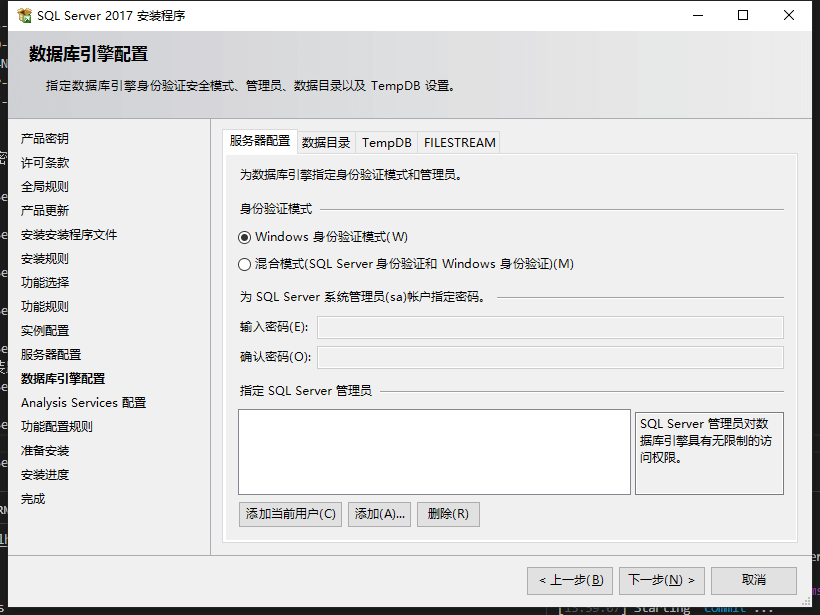This screenshot has width=820, height=615.
Task: Click the SQL Server 管理员 list box
Action: [x=434, y=451]
